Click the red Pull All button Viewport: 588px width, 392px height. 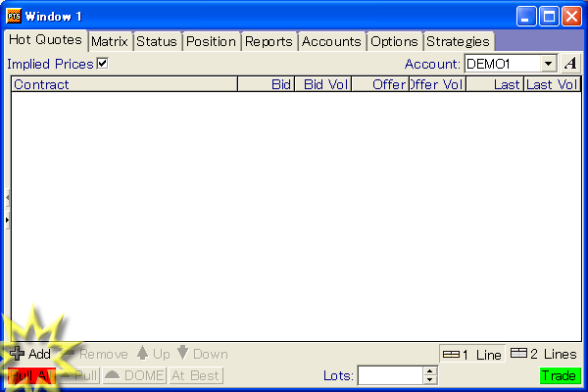pos(29,375)
